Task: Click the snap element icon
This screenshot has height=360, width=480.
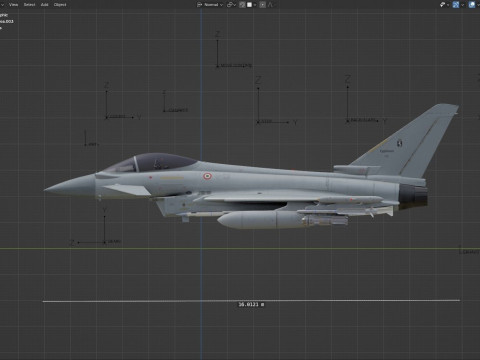Action: pyautogui.click(x=249, y=5)
